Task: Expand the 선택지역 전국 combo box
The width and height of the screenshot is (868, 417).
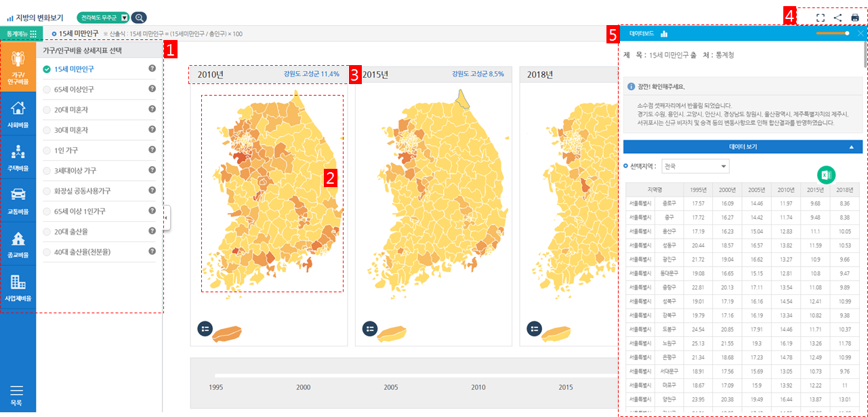Action: click(x=696, y=166)
